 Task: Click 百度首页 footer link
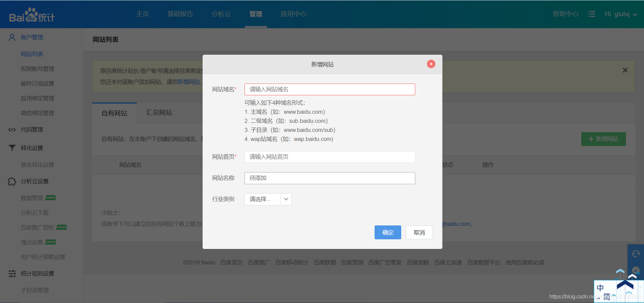tap(231, 262)
